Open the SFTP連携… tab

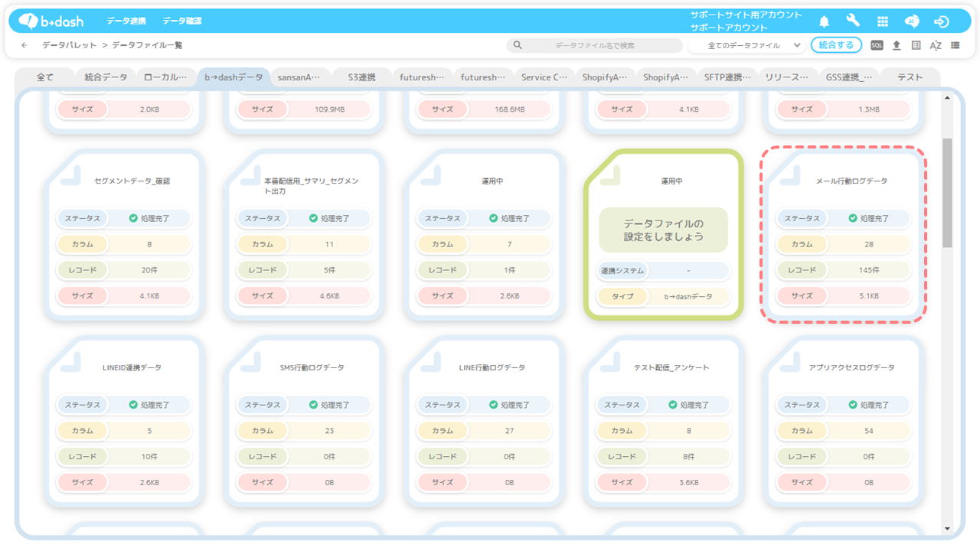727,77
